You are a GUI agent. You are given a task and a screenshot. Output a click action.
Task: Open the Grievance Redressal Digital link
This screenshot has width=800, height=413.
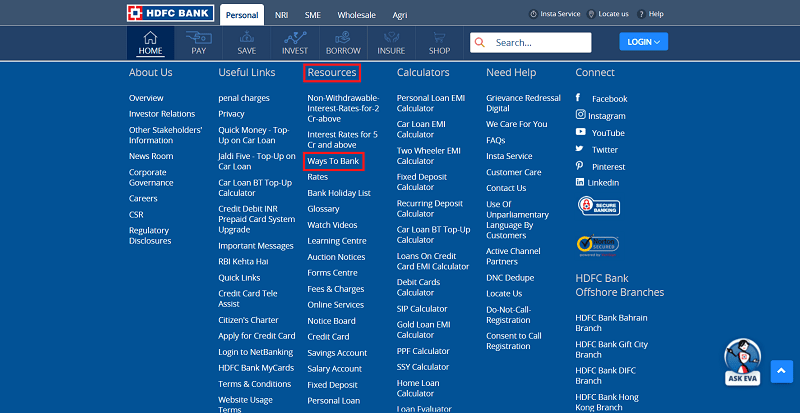[x=523, y=103]
